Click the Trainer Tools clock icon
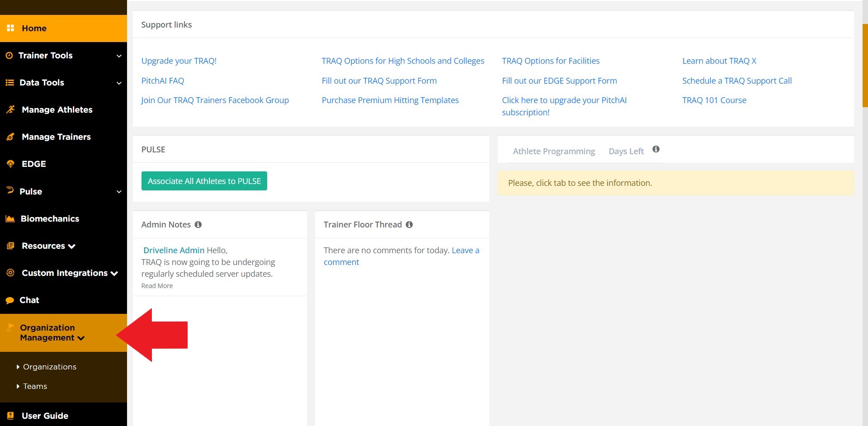 pos(9,55)
